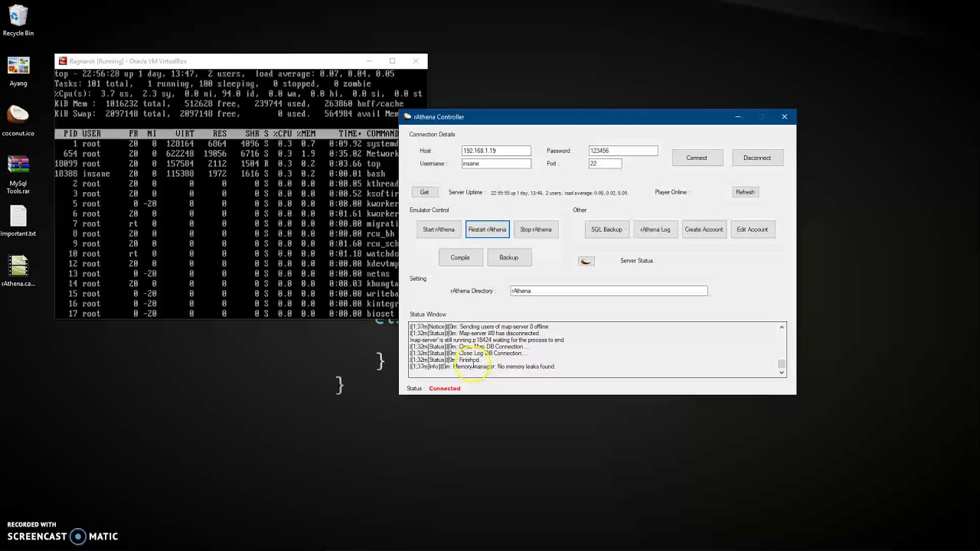Click the Server Uptime value text
This screenshot has height=551, width=980.
coord(559,193)
